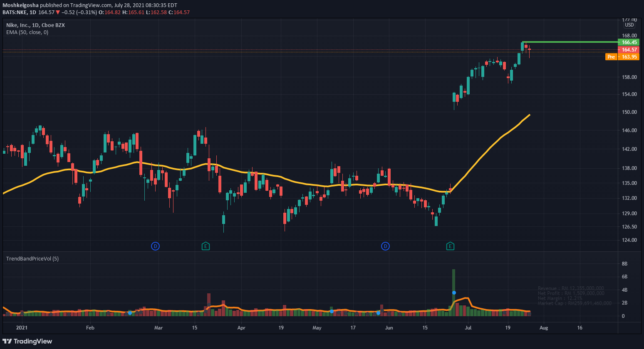Click the green horizontal line at 166.45
Image resolution: width=644 pixels, height=349 pixels.
coord(570,42)
